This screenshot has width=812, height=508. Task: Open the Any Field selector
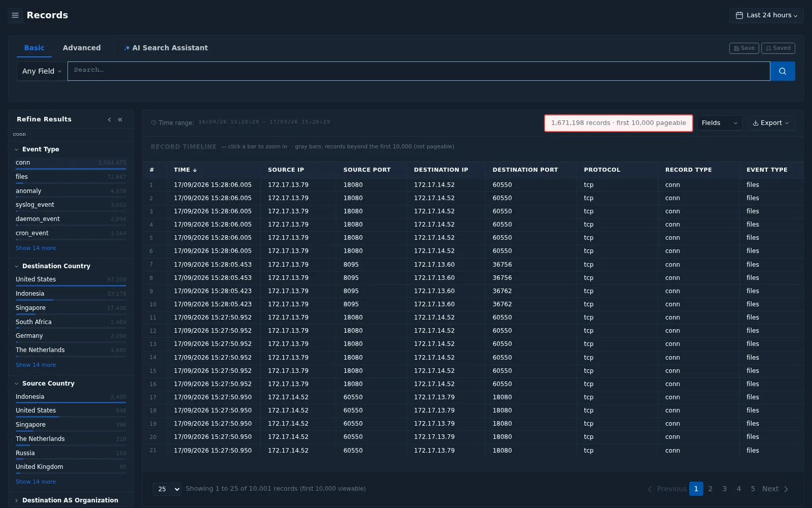[x=42, y=71]
